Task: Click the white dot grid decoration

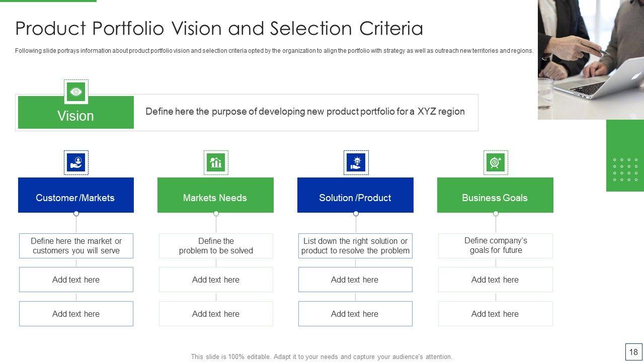Action: coord(625,169)
